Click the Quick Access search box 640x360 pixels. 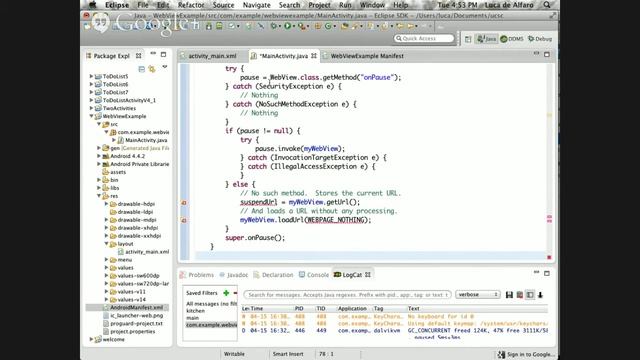(424, 38)
